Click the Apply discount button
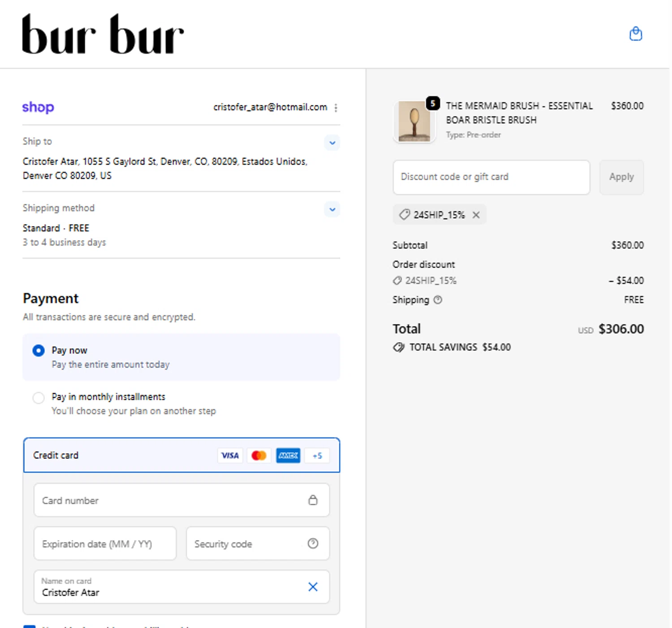 [621, 177]
